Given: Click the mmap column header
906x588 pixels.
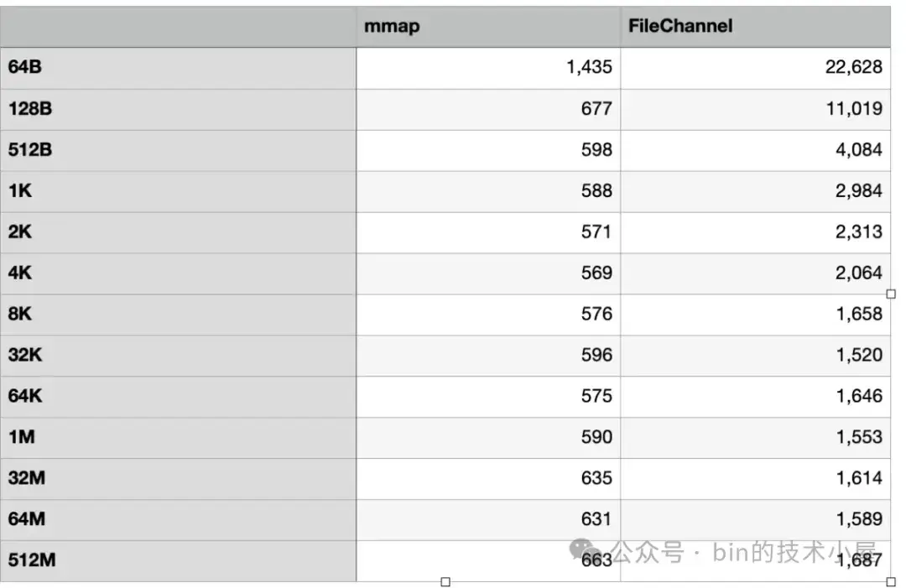Looking at the screenshot, I should tap(392, 26).
